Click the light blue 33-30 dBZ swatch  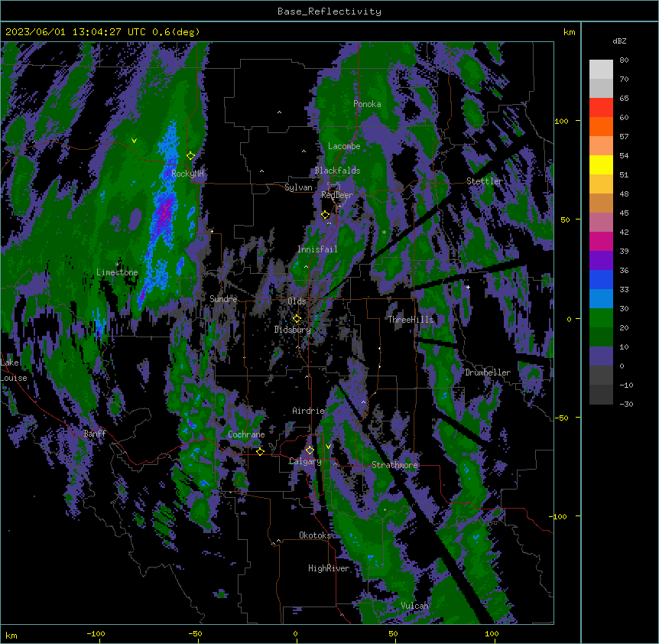coord(601,299)
